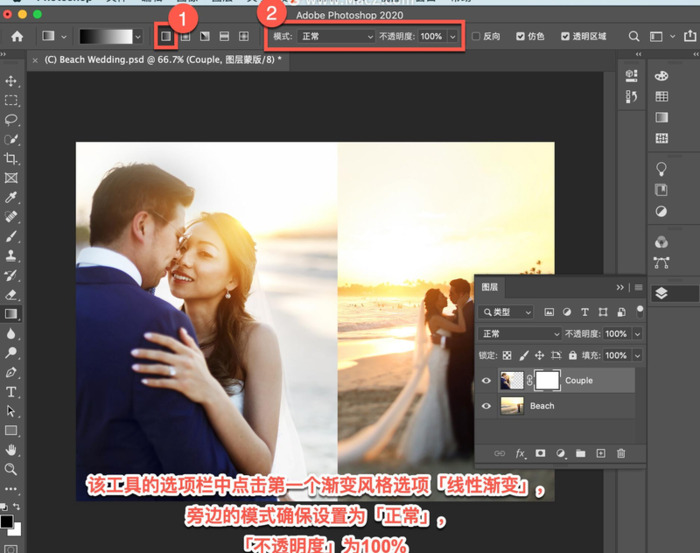Screen dimensions: 700x553
Task: Select the Path Selection tool
Action: (x=11, y=411)
